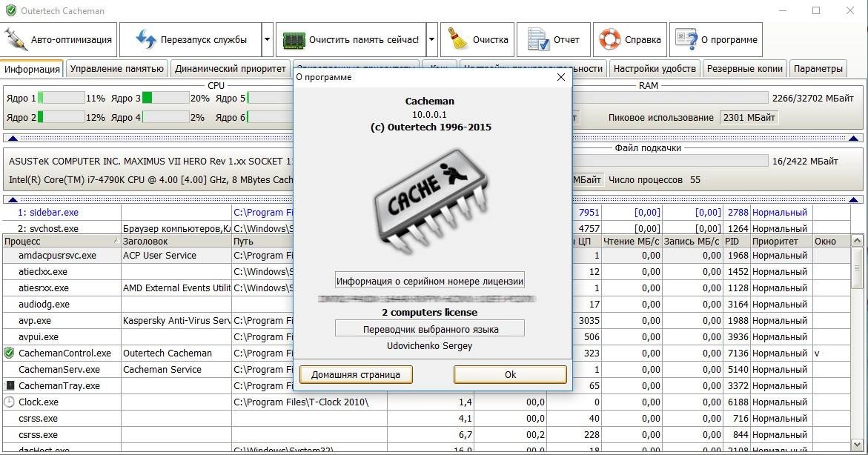Sort by the Процесс column header
Viewport: 868px width, 455px height.
[x=62, y=242]
